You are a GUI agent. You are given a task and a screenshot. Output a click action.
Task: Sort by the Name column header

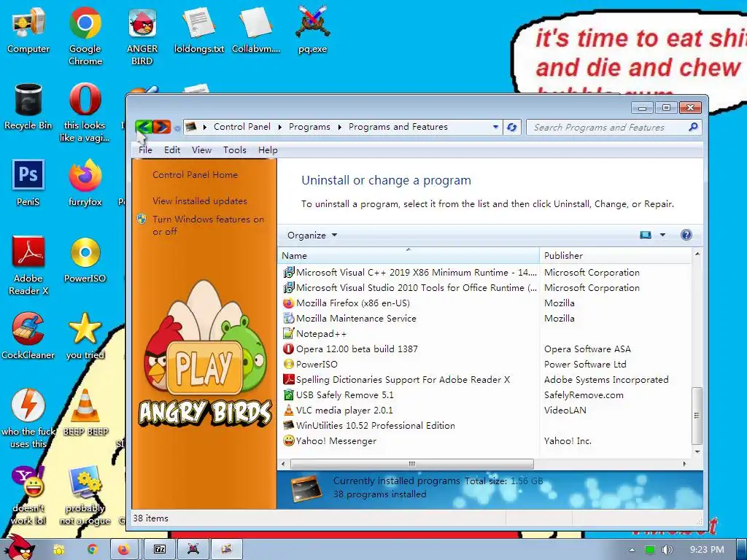click(409, 256)
